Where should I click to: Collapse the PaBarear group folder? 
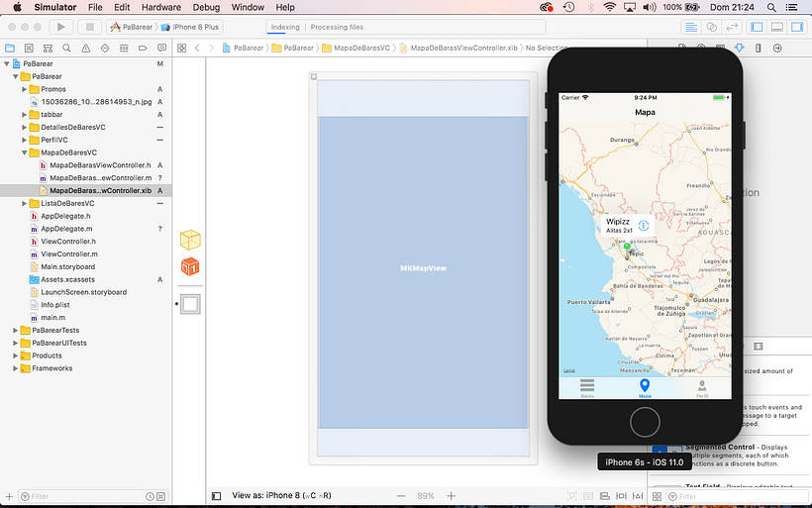pos(16,76)
